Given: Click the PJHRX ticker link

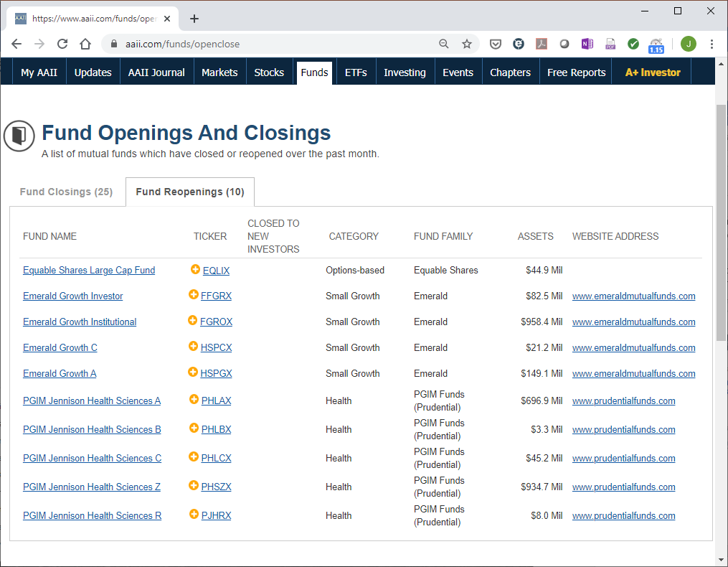Looking at the screenshot, I should (x=217, y=515).
